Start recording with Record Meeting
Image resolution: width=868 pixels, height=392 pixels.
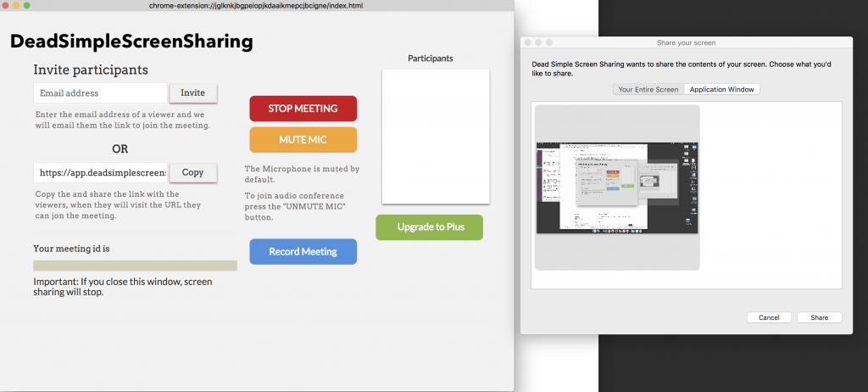pyautogui.click(x=303, y=252)
